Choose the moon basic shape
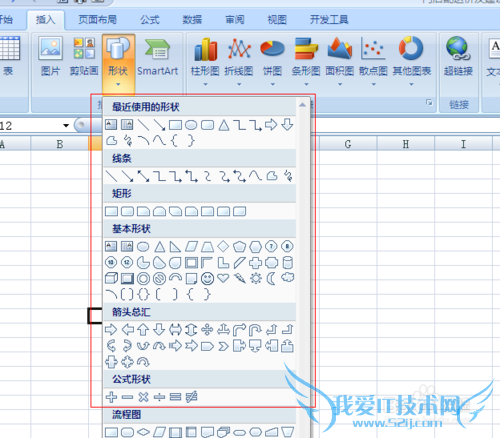This screenshot has height=438, width=500. point(271,278)
